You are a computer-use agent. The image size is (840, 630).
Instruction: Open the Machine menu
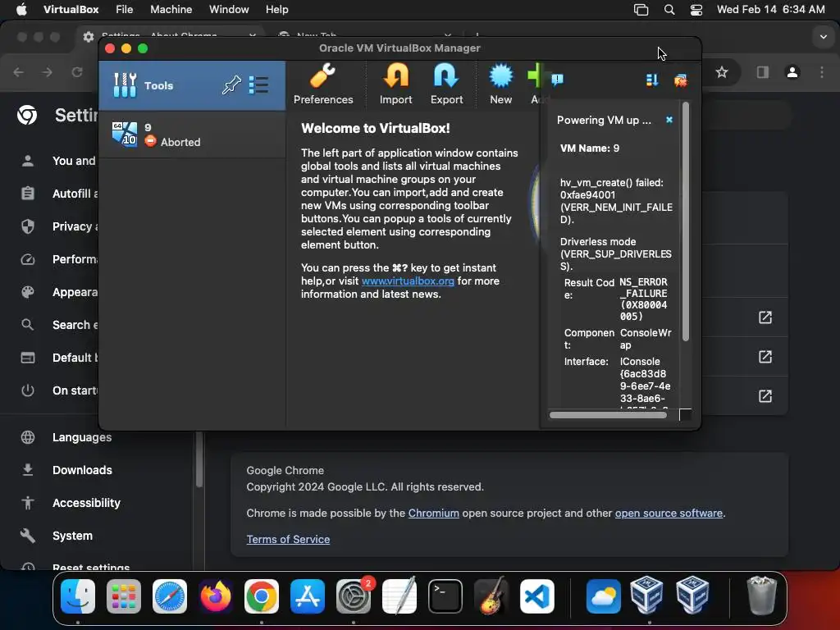(x=171, y=9)
